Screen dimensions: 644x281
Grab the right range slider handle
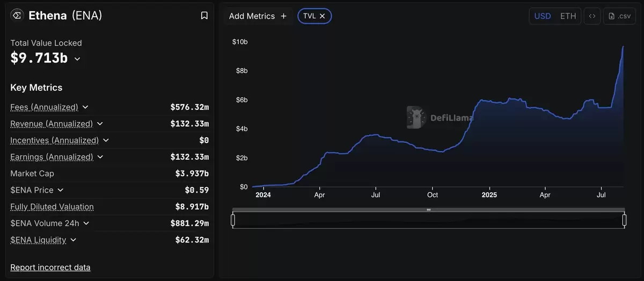[625, 220]
